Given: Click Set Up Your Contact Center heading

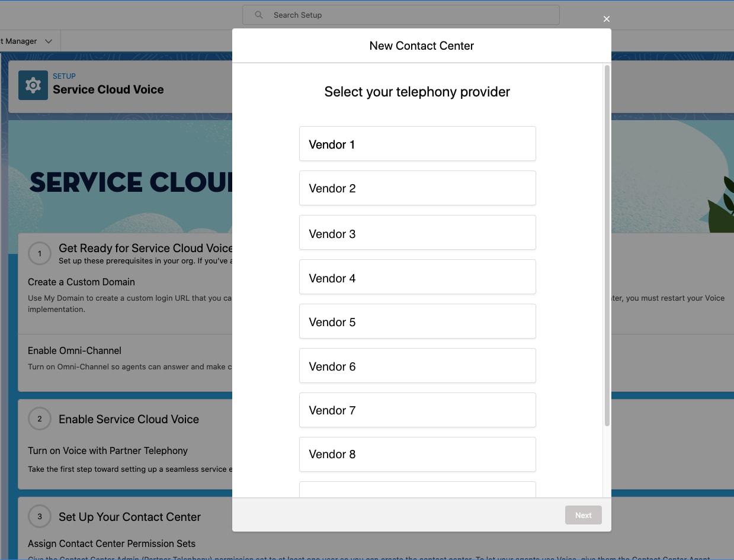Looking at the screenshot, I should [x=130, y=517].
